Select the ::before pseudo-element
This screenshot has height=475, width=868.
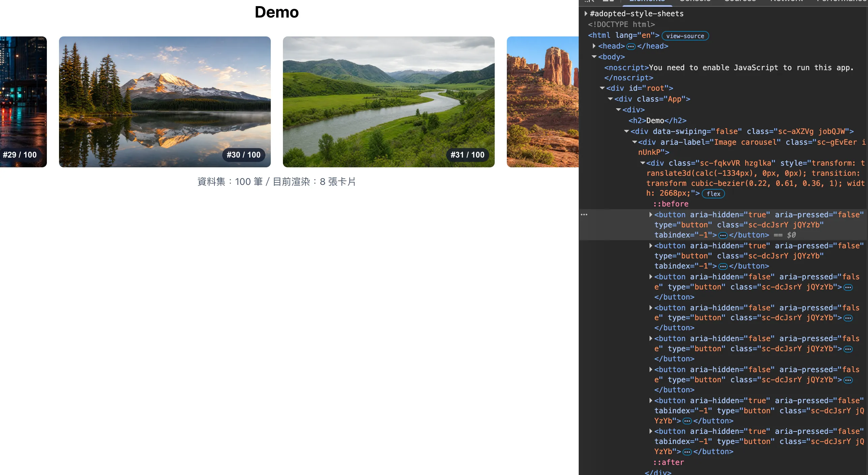[x=670, y=204]
